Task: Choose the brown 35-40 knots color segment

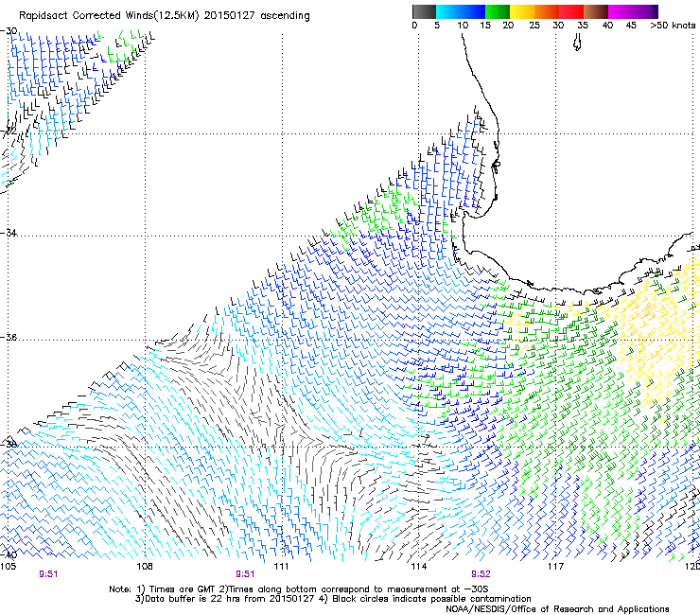Action: [x=596, y=11]
